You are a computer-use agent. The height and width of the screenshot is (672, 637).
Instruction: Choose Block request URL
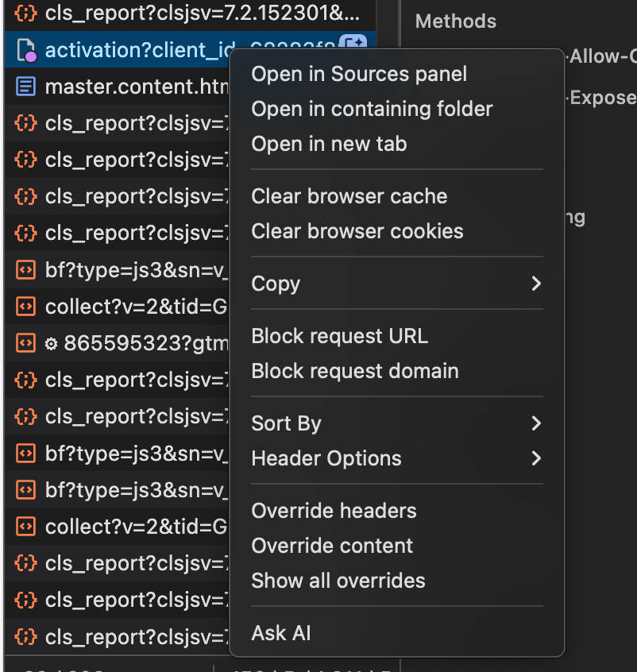(x=339, y=336)
